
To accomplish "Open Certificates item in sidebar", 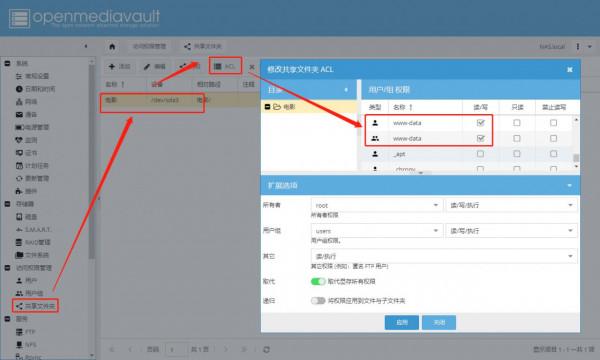I will 26,153.
